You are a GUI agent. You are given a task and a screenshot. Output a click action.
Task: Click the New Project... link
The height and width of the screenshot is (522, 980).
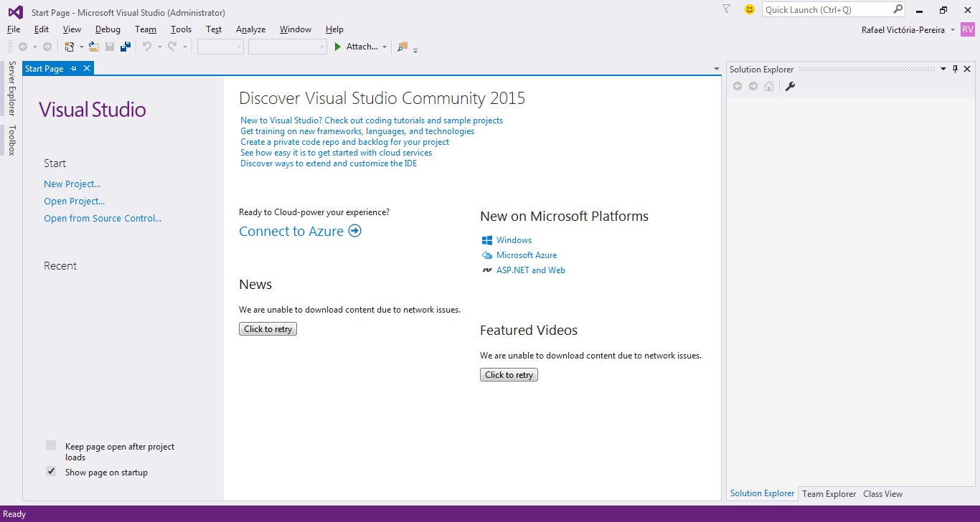coord(72,184)
